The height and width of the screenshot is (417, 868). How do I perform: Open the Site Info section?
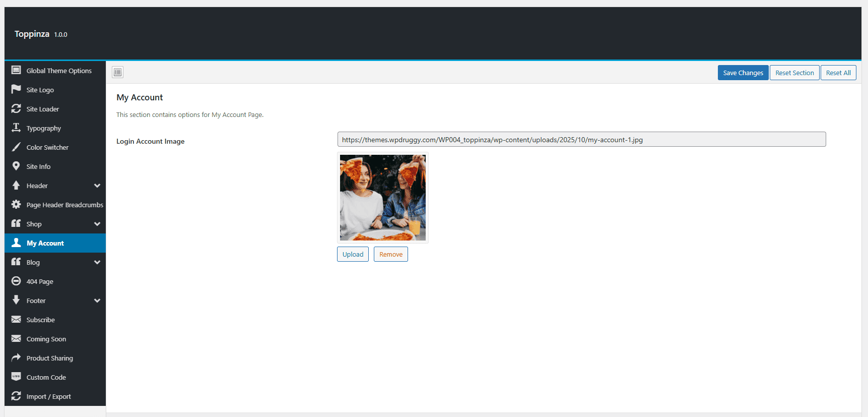point(55,166)
